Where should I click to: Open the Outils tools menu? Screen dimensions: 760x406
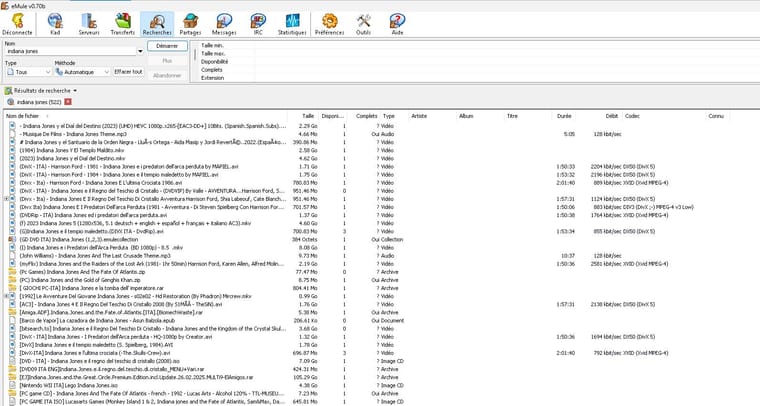click(363, 22)
